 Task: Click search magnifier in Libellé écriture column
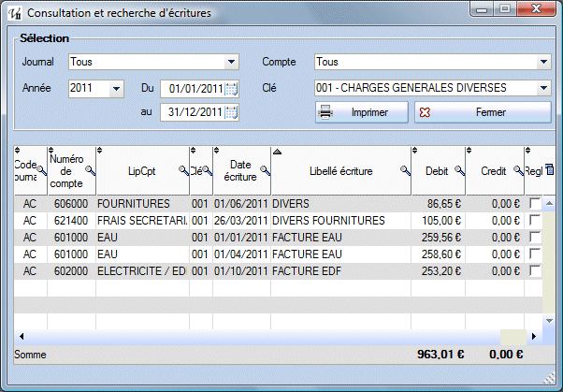pyautogui.click(x=405, y=171)
